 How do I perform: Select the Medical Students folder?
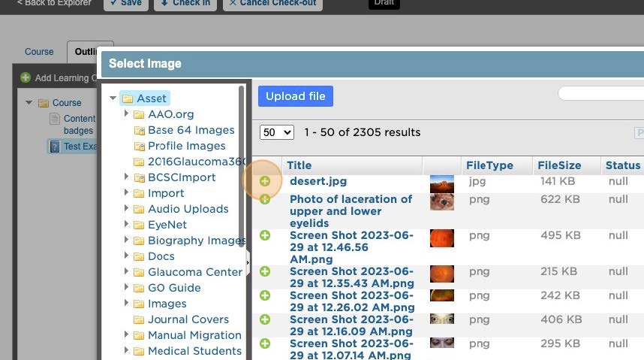[x=194, y=351]
